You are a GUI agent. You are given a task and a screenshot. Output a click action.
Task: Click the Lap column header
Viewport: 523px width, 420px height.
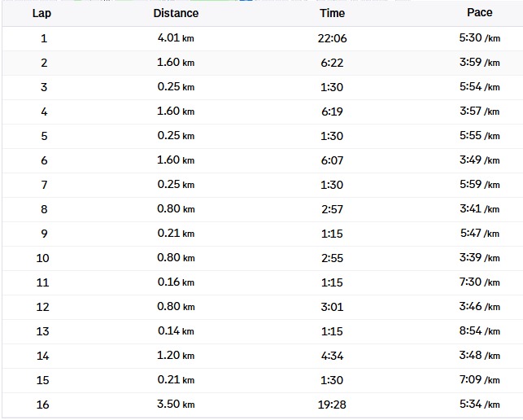pos(41,13)
